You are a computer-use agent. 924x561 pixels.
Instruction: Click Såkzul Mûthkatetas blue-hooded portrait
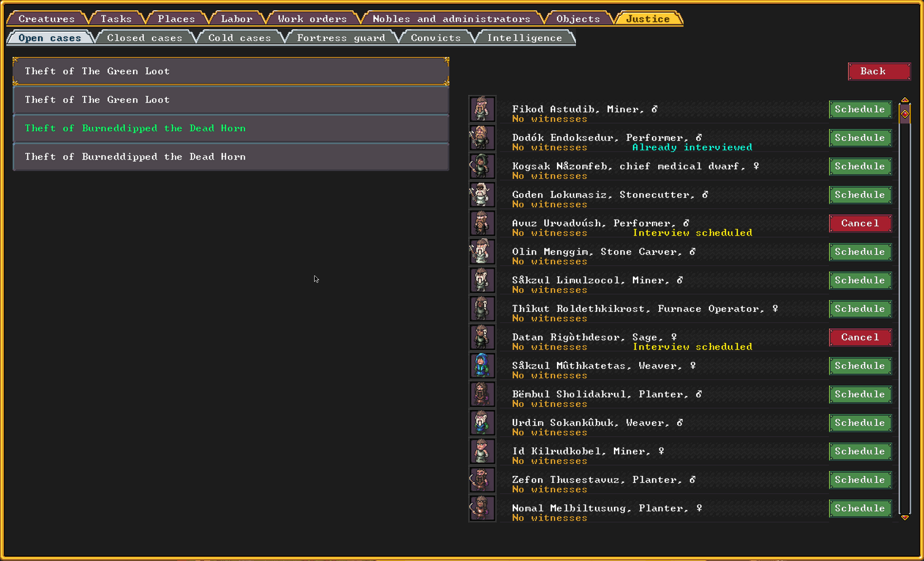[x=482, y=366]
